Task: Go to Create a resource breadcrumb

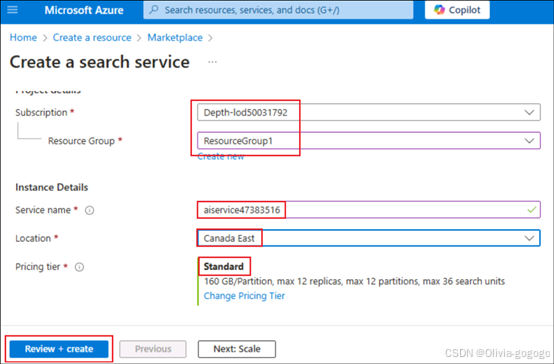Action: pyautogui.click(x=92, y=37)
